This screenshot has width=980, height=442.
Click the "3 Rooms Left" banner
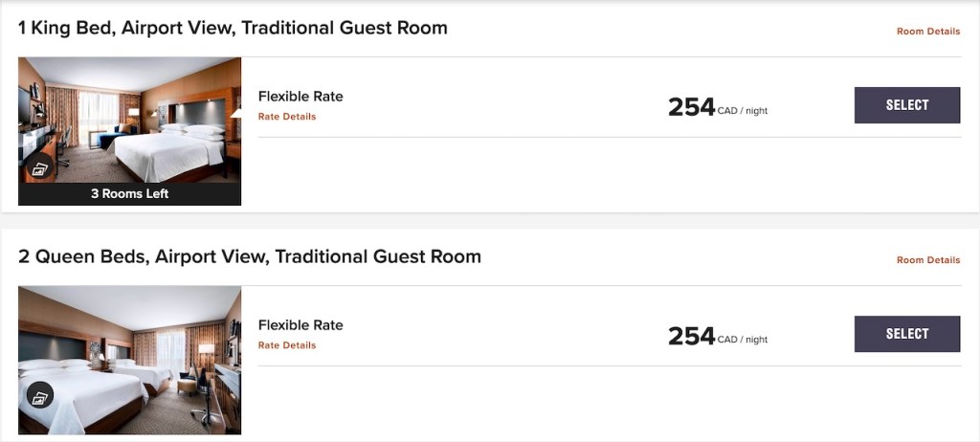(129, 194)
